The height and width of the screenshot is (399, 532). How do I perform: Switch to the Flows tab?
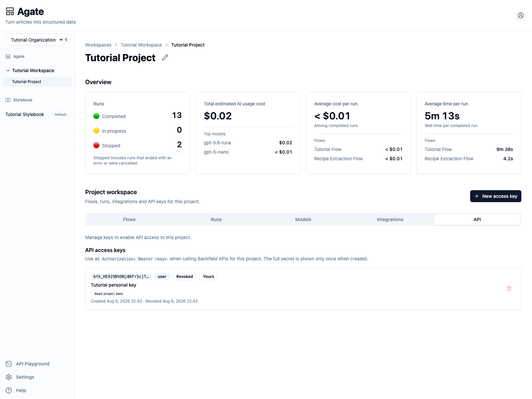coord(129,219)
